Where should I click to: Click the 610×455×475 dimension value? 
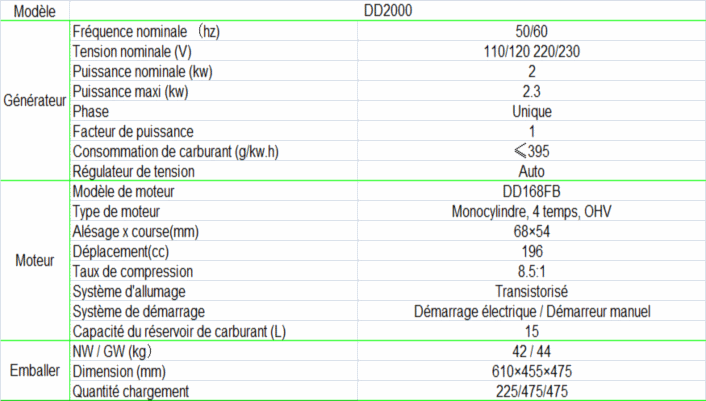(x=531, y=370)
